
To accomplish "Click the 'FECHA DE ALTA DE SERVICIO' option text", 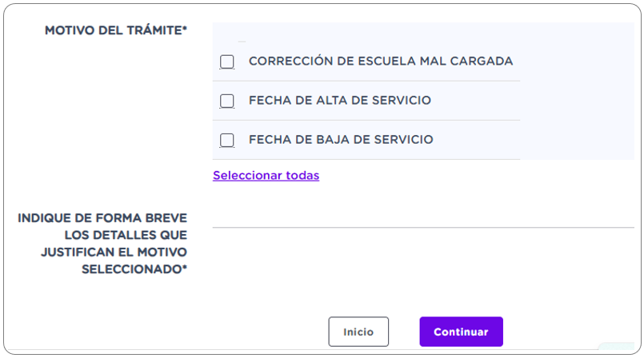I will tap(339, 101).
